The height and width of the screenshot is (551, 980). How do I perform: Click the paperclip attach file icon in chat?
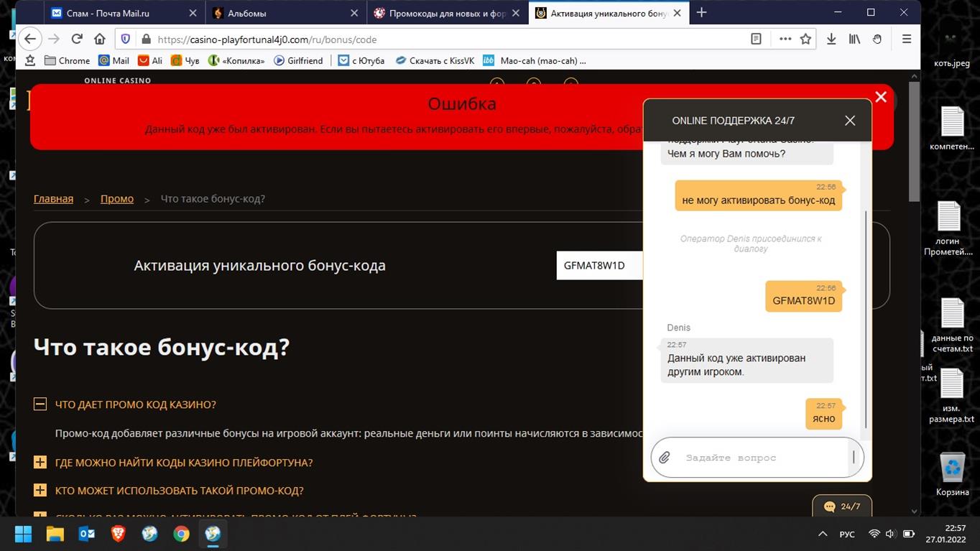(665, 458)
